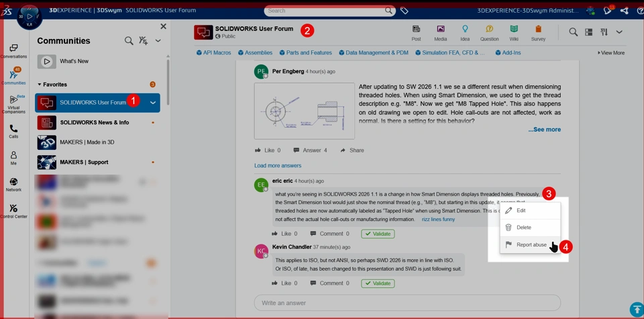This screenshot has height=319, width=644.
Task: Open Virtual Companions in the sidebar
Action: 13,104
